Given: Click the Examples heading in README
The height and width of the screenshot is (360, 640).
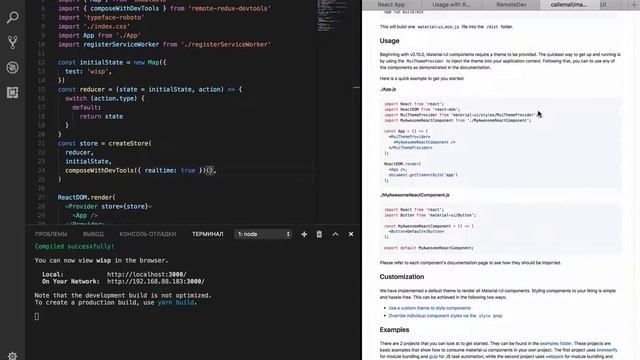Looking at the screenshot, I should [394, 330].
